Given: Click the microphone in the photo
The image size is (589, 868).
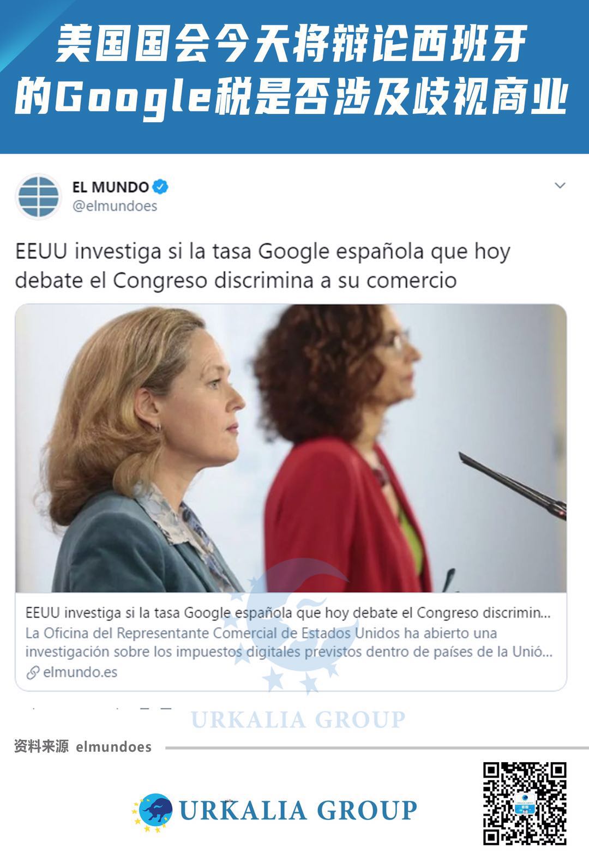Looking at the screenshot, I should (x=512, y=485).
